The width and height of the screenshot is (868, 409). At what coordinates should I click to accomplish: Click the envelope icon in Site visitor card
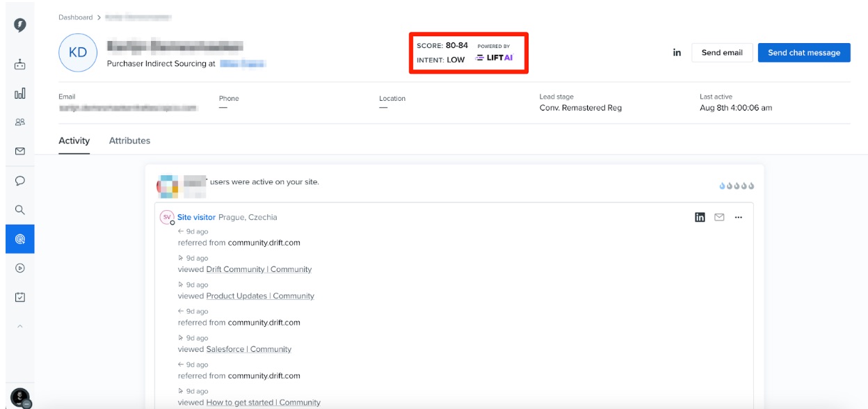point(719,217)
